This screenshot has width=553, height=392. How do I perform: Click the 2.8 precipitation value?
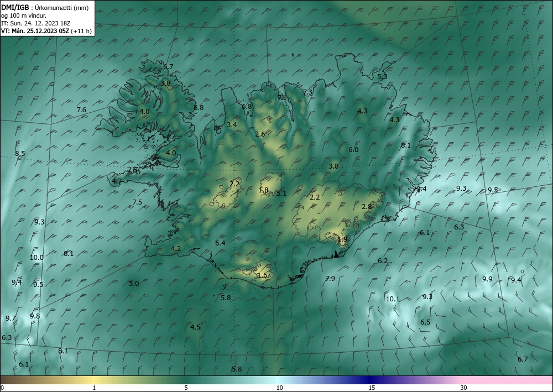pyautogui.click(x=367, y=206)
